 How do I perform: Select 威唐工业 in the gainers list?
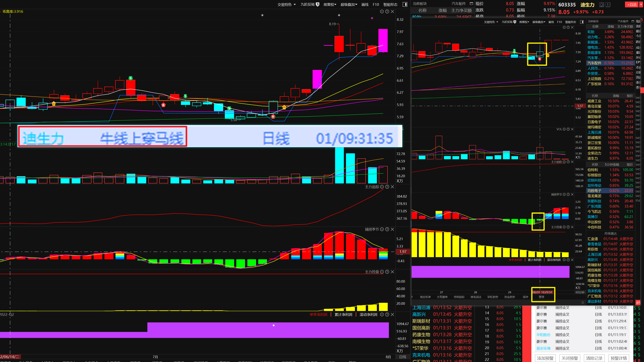594,101
